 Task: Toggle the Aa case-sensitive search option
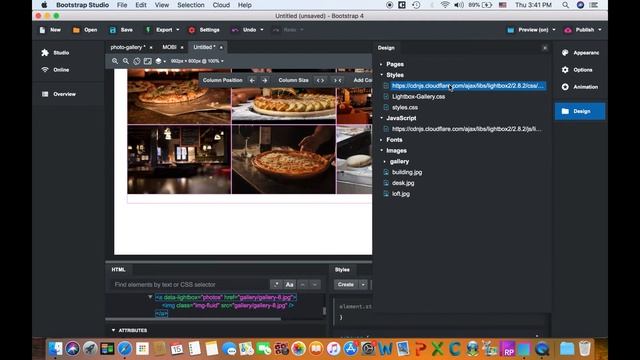pyautogui.click(x=289, y=284)
